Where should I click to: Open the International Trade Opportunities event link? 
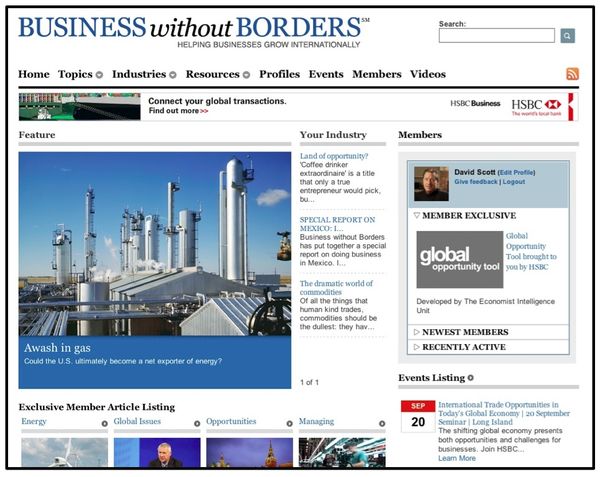(504, 414)
